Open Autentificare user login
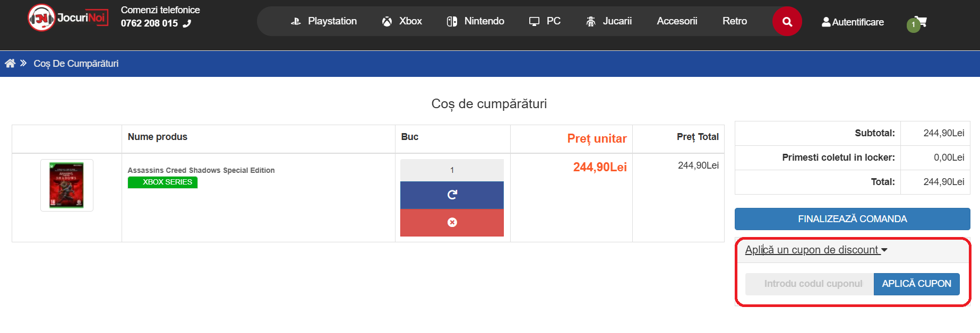980x333 pixels. 853,22
